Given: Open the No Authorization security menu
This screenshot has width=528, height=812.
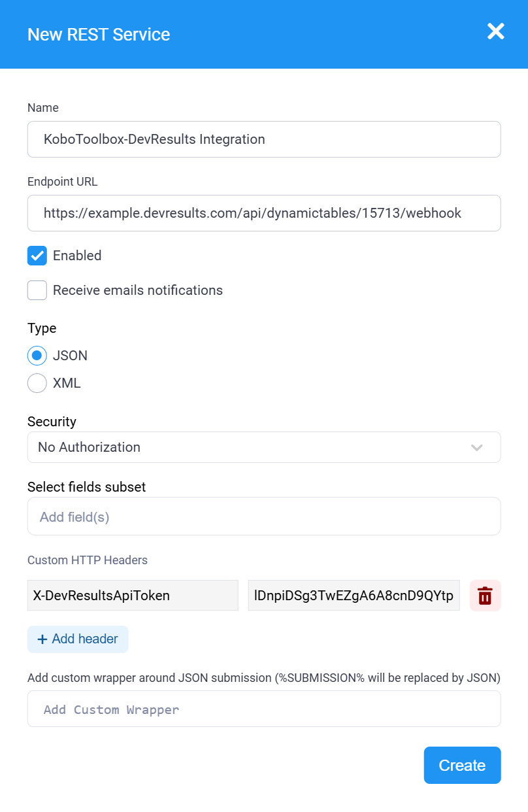Looking at the screenshot, I should 264,447.
